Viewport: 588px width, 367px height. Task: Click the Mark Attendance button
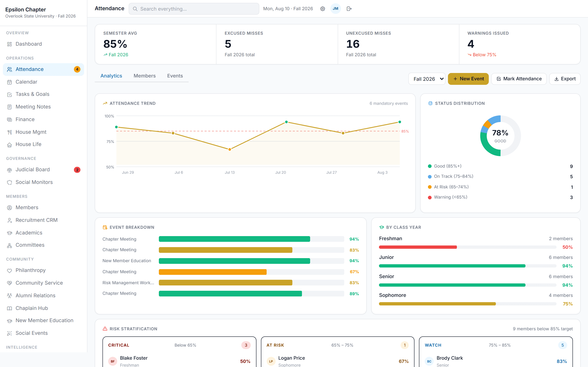pyautogui.click(x=519, y=79)
